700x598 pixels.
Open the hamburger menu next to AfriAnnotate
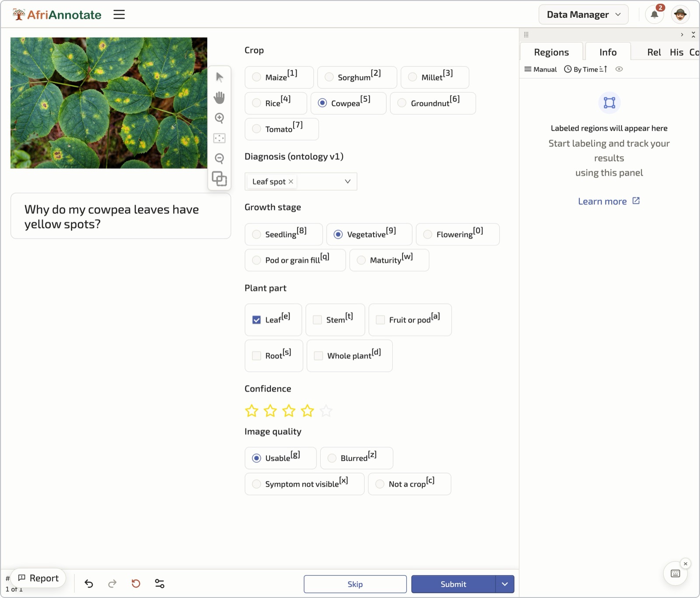(119, 14)
